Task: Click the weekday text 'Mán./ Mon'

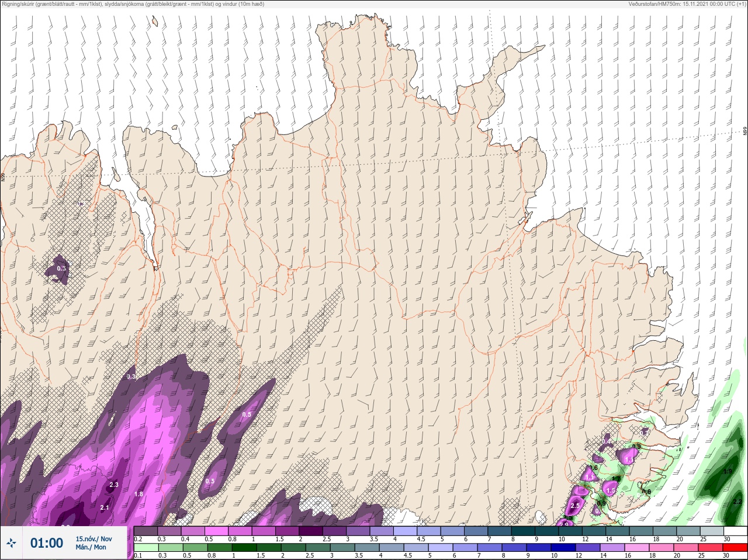Action: (x=91, y=548)
